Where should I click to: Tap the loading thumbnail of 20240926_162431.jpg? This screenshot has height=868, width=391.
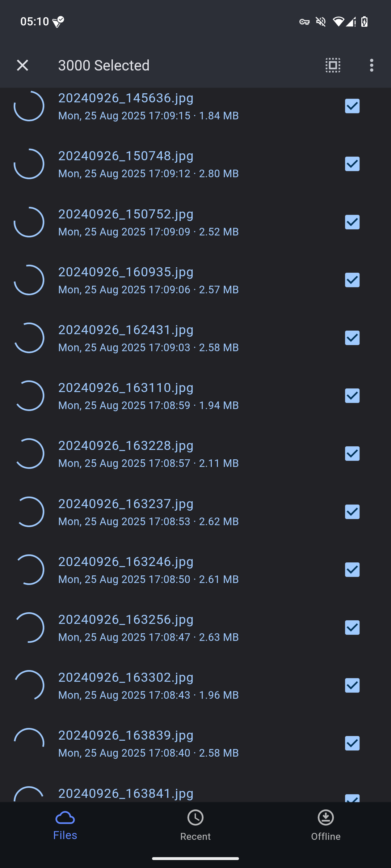click(29, 338)
